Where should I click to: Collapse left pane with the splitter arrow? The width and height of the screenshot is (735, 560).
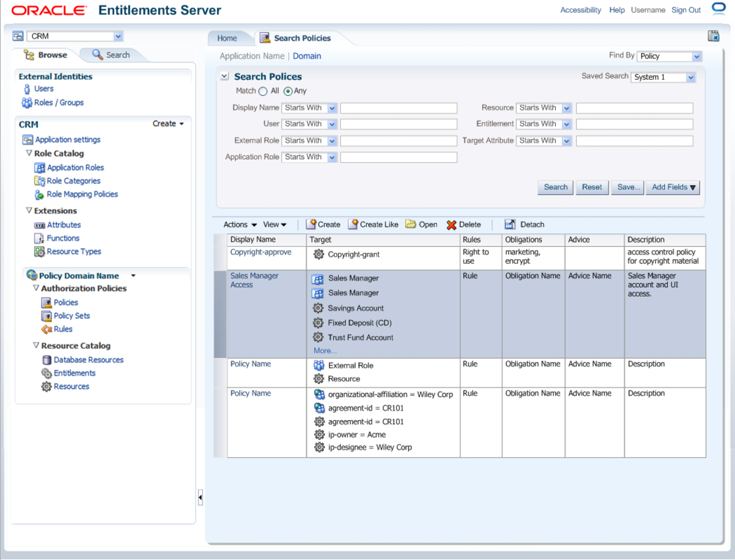click(200, 497)
